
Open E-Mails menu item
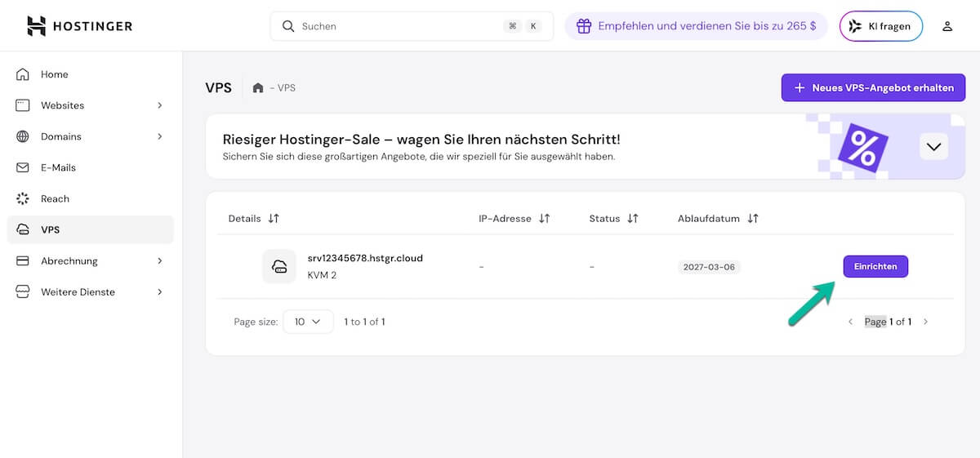[90, 167]
